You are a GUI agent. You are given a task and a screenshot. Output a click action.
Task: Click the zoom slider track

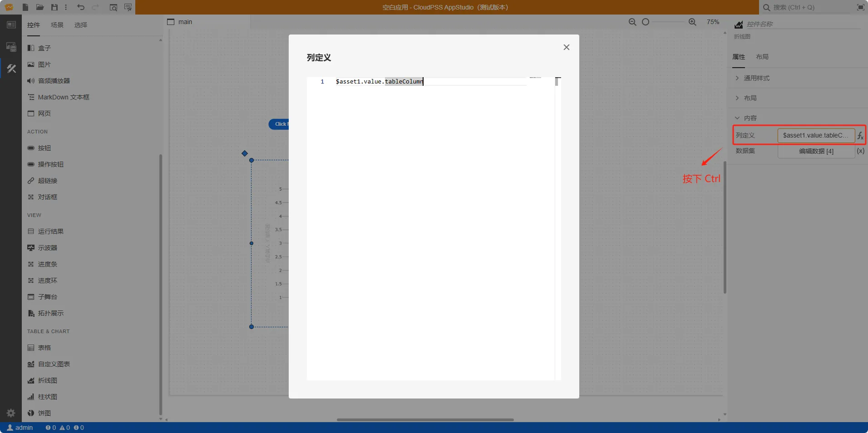pos(667,22)
